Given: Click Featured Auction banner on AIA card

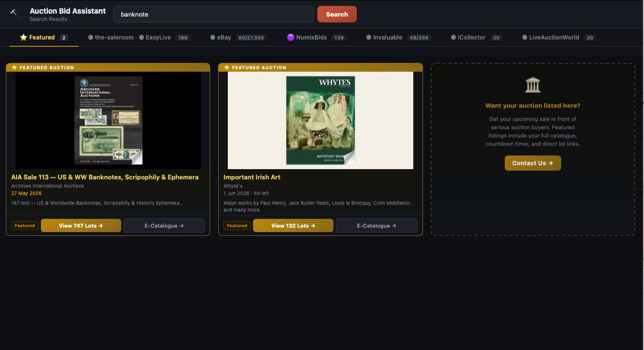Looking at the screenshot, I should click(x=108, y=67).
